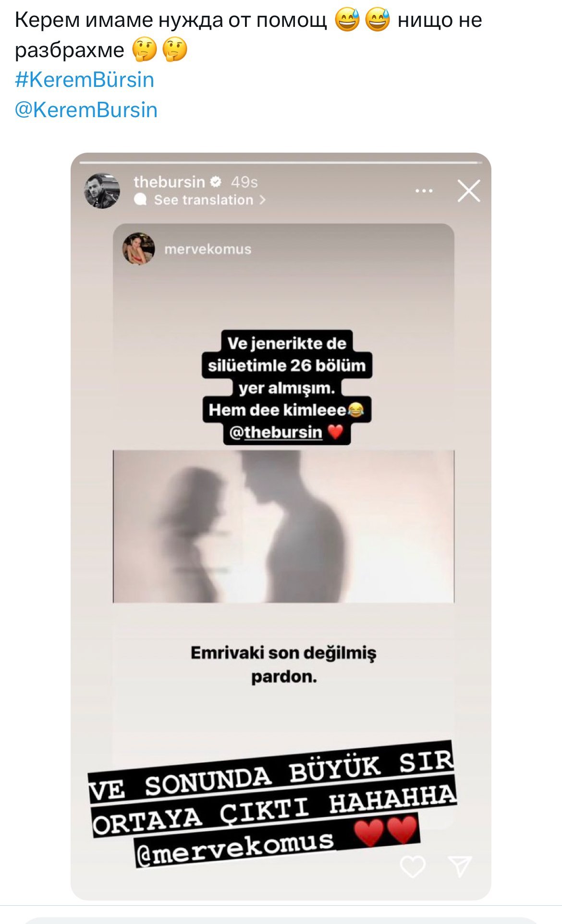This screenshot has width=562, height=924.
Task: Tap the @theburşin mention in black sticker
Action: click(276, 432)
